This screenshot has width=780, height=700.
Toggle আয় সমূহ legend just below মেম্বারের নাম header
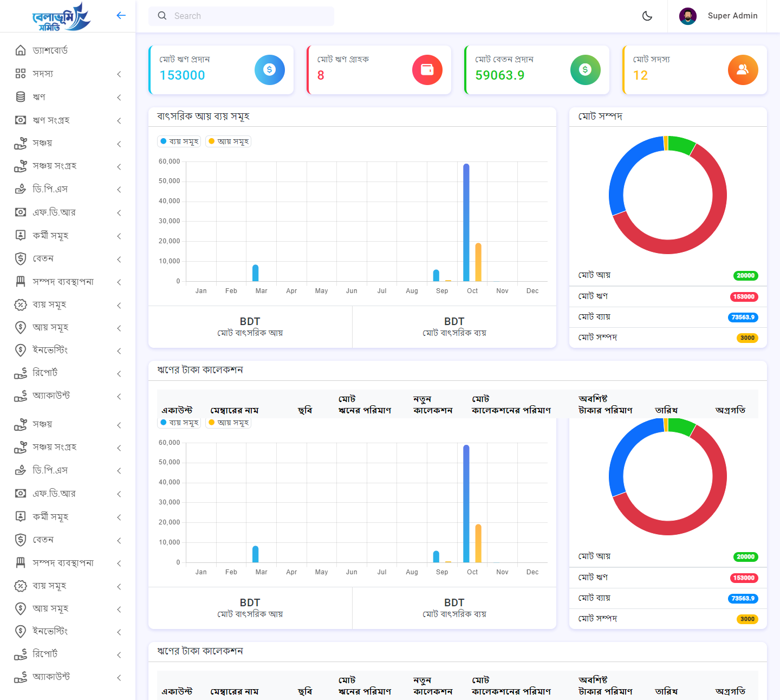(228, 423)
